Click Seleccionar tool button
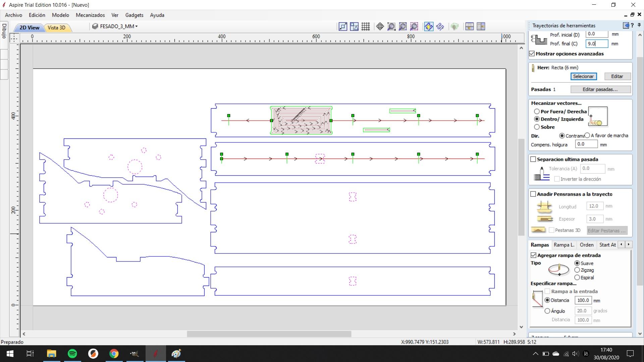The width and height of the screenshot is (644, 362). [583, 76]
